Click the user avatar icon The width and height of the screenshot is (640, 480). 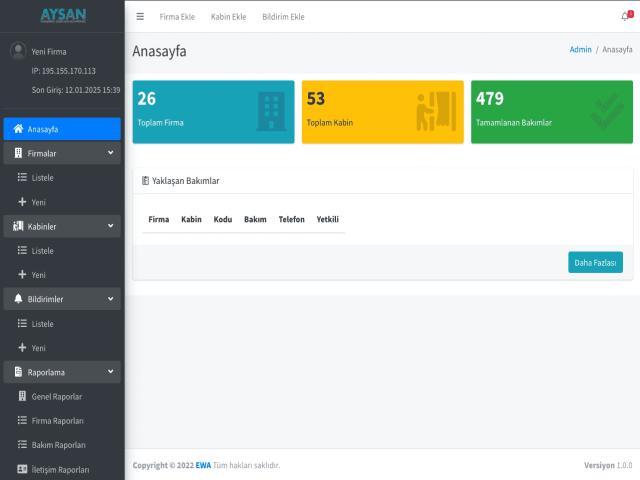click(18, 51)
